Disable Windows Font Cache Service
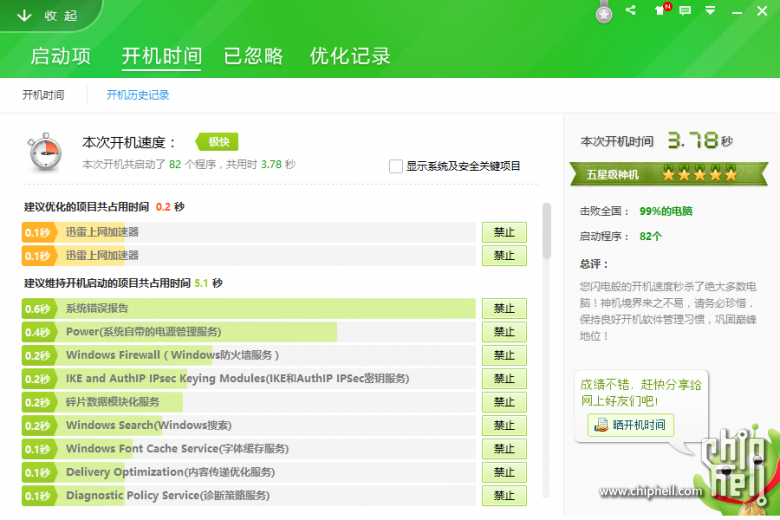Viewport: 780px width, 520px height. pos(504,449)
